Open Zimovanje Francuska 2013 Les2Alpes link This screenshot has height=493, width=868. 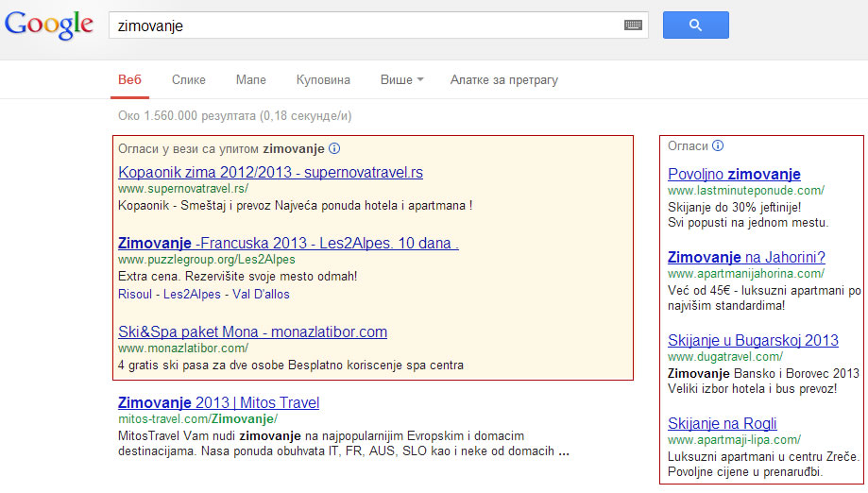tap(288, 243)
